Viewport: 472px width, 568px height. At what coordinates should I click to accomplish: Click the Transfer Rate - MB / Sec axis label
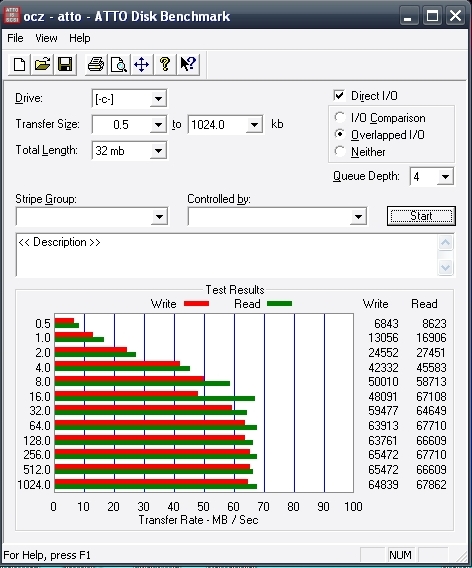point(199,520)
